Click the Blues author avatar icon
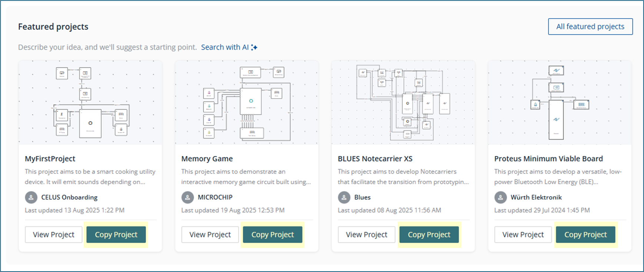644x272 pixels. coord(344,197)
